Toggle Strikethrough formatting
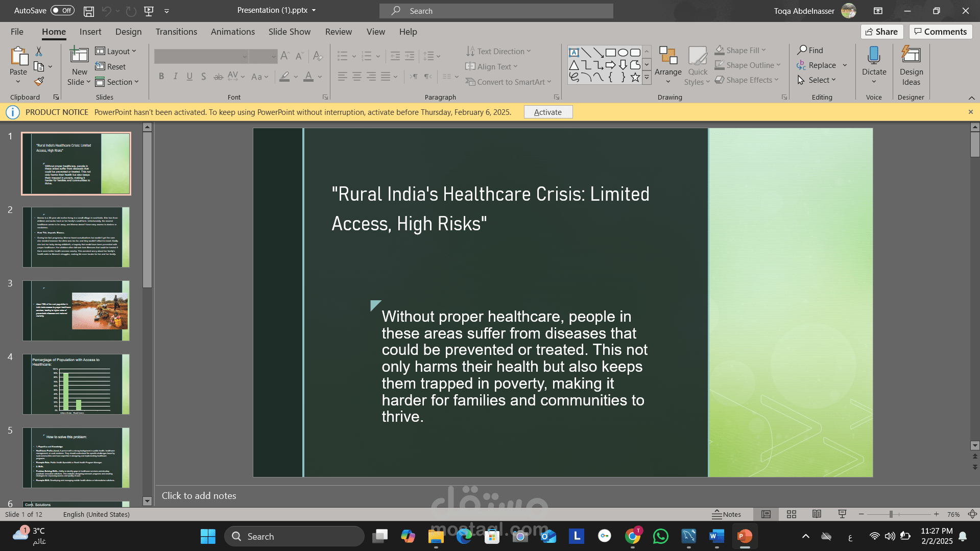This screenshot has height=551, width=980. (x=219, y=77)
